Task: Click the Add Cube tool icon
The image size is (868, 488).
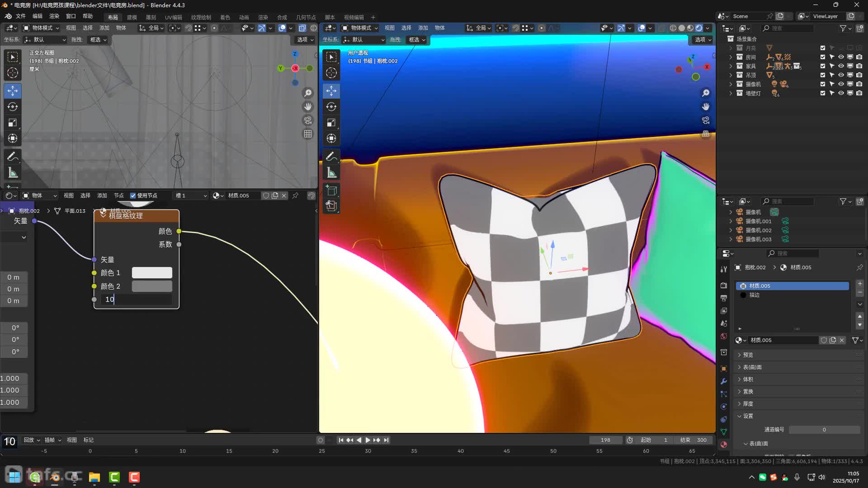Action: tap(331, 190)
